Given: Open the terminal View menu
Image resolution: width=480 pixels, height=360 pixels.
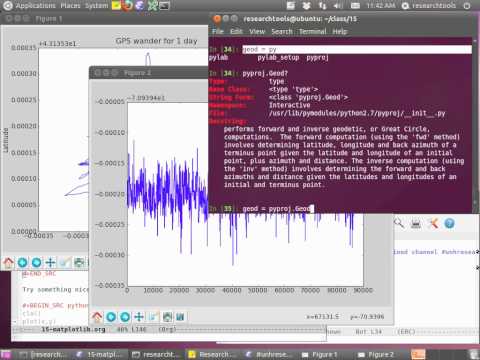Looking at the screenshot, I should click(x=257, y=31).
